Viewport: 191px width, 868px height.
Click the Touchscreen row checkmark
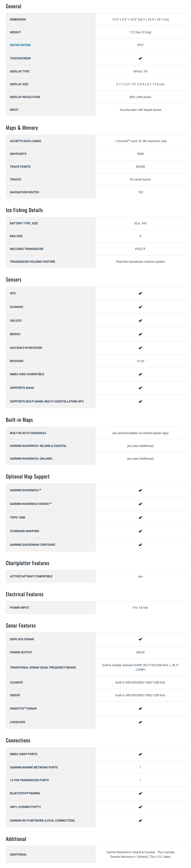tap(140, 58)
